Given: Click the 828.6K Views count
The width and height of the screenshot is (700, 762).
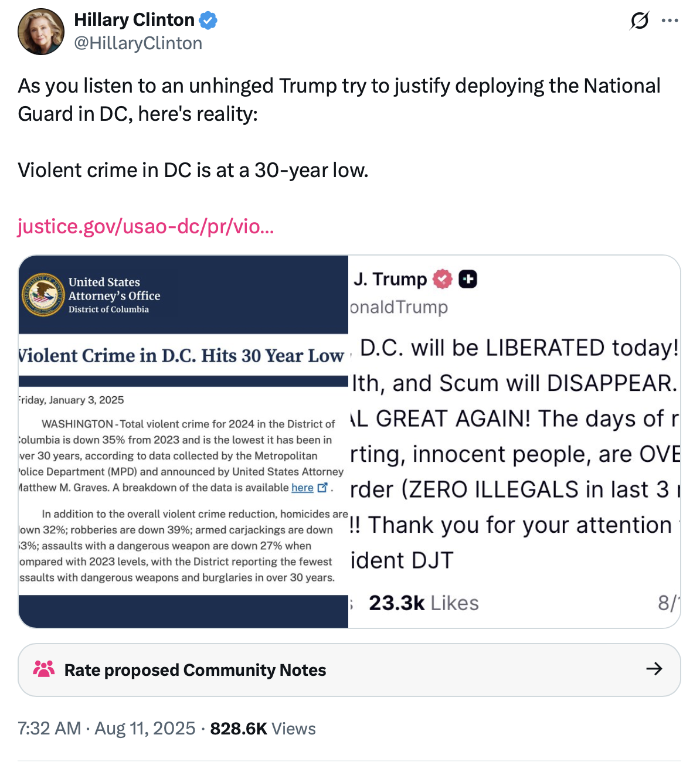Looking at the screenshot, I should coord(263,729).
